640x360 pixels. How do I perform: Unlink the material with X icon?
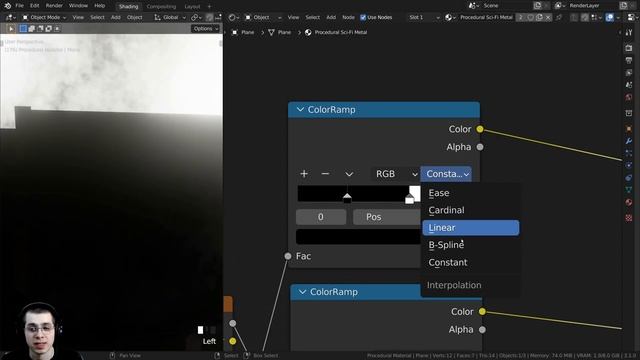click(x=548, y=17)
